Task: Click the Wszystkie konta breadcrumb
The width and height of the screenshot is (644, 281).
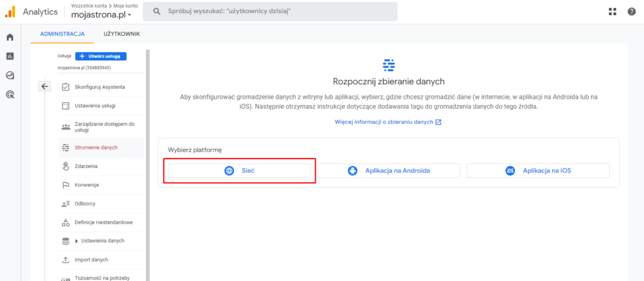Action: (88, 6)
